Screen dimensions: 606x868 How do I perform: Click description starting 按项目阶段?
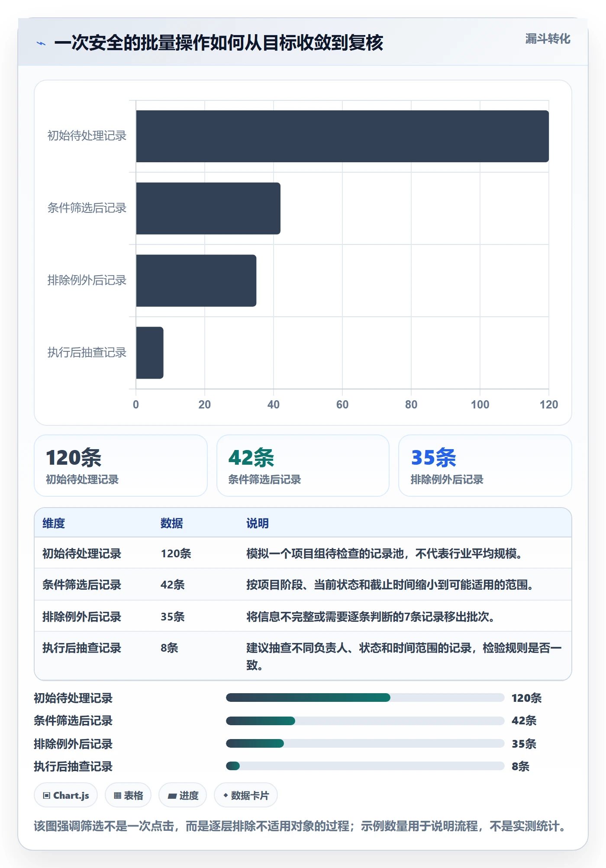point(390,585)
